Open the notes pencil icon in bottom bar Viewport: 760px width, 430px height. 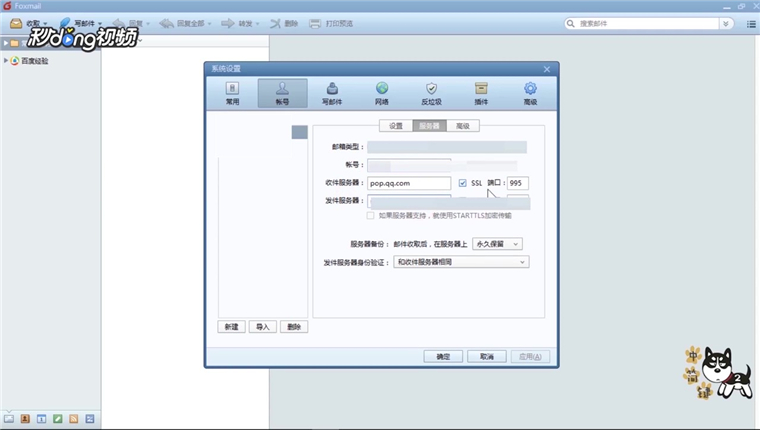[58, 419]
